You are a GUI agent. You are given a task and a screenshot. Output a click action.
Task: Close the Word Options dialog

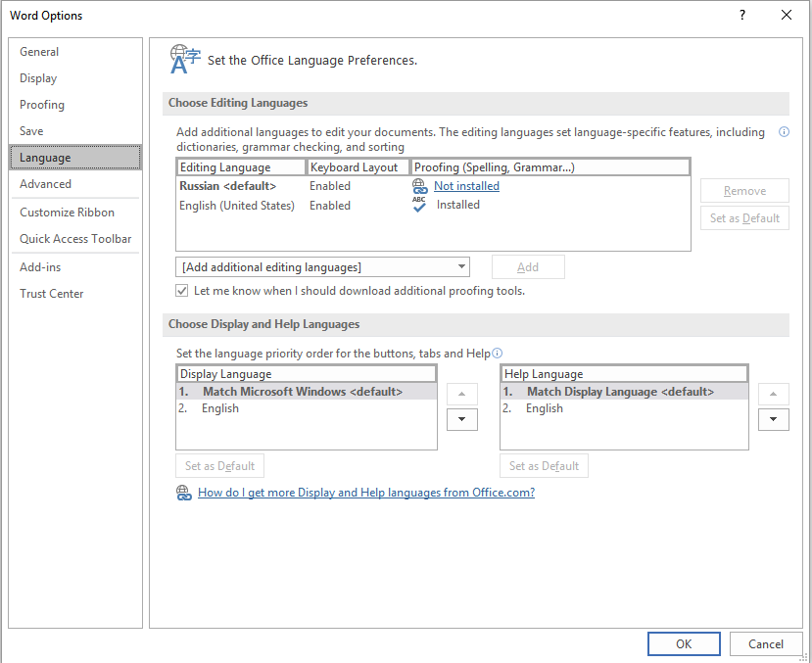(x=787, y=15)
